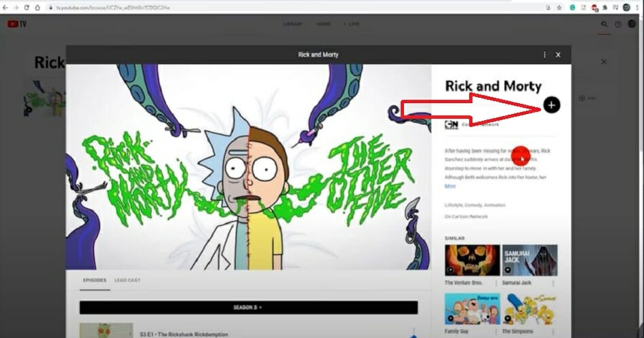The width and height of the screenshot is (644, 338).
Task: Click the Cartoon Network logo
Action: tap(451, 125)
